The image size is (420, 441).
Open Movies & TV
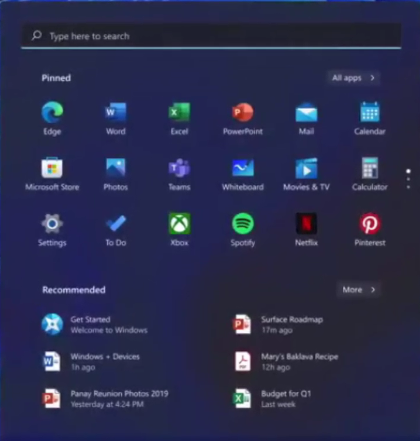[x=306, y=174]
